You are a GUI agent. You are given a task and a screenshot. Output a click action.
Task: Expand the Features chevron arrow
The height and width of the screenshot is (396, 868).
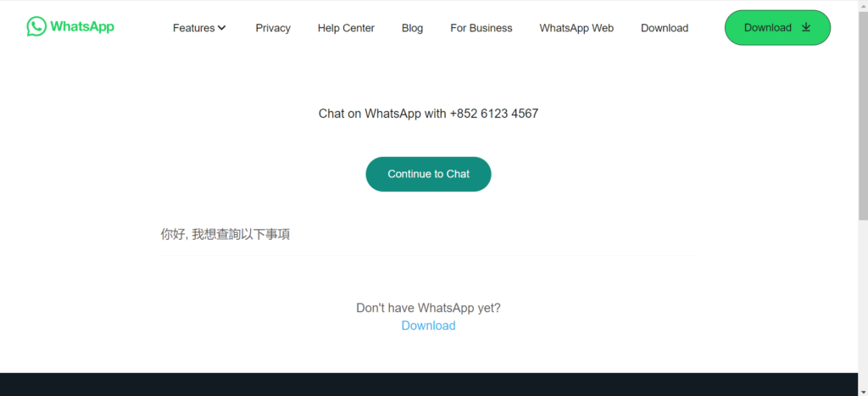pyautogui.click(x=222, y=28)
